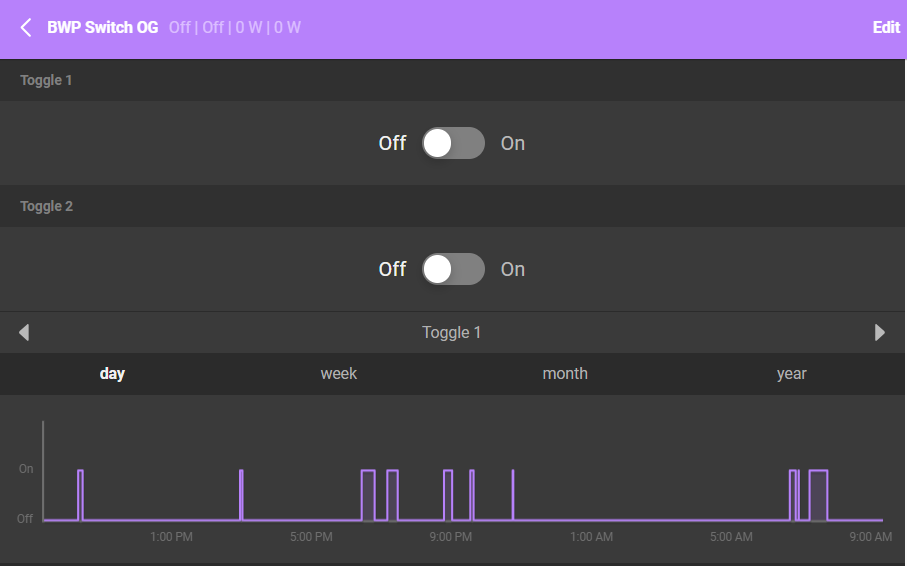The image size is (907, 566).
Task: Click the status summary text in the header
Action: coord(235,28)
